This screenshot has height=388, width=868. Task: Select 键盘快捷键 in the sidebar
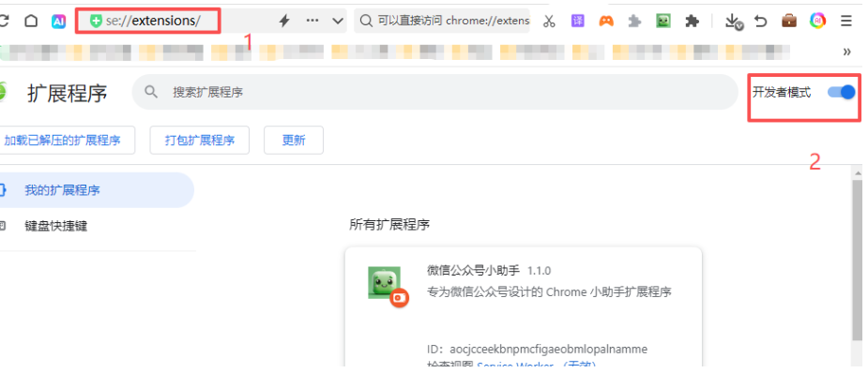coord(62,226)
